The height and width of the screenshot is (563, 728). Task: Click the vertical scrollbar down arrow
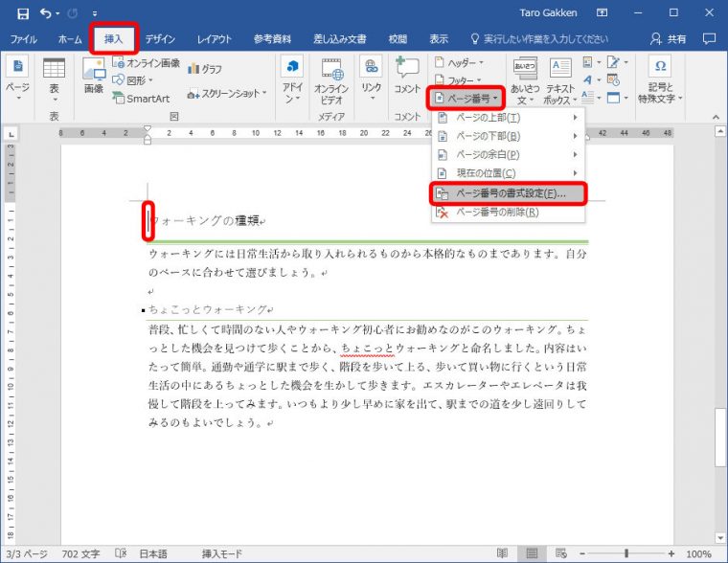coord(720,538)
